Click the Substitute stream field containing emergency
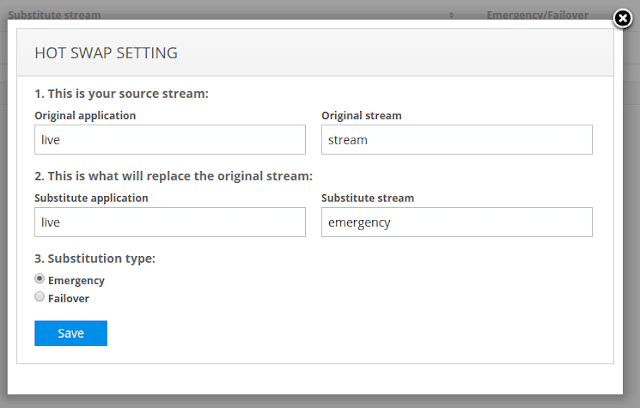 pyautogui.click(x=456, y=222)
